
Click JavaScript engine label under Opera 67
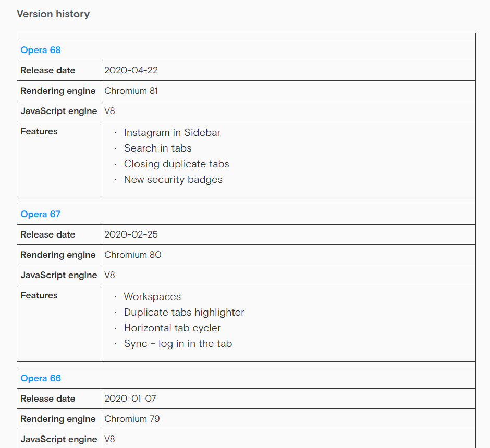[59, 275]
